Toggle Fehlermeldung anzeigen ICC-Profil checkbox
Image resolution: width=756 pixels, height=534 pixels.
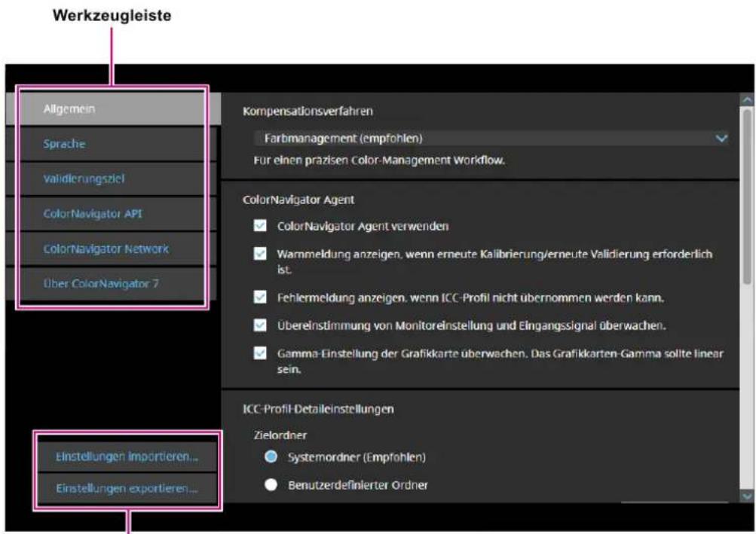click(x=260, y=297)
